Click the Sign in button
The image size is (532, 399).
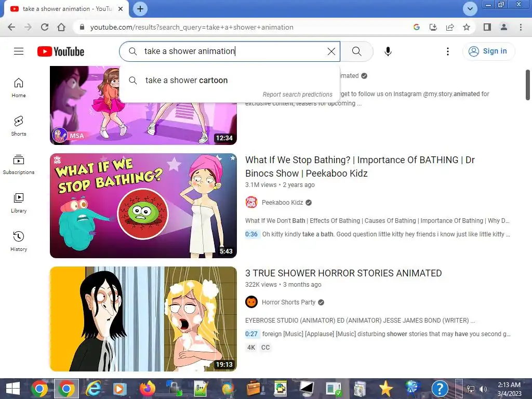(x=488, y=51)
